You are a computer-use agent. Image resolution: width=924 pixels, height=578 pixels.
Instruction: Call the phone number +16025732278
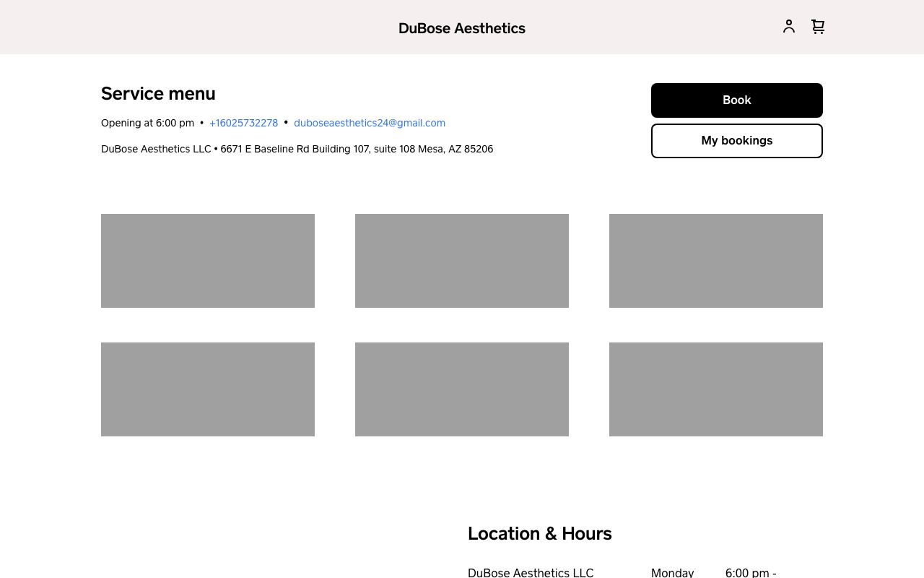243,123
